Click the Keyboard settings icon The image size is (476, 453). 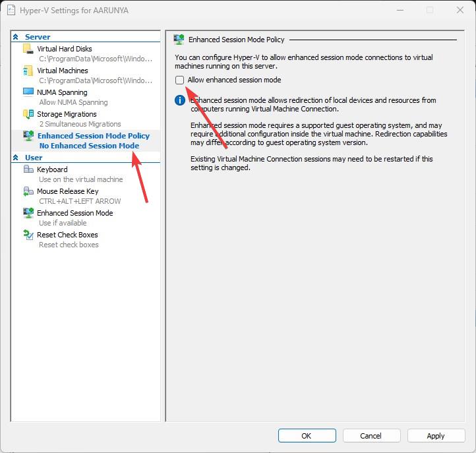28,169
